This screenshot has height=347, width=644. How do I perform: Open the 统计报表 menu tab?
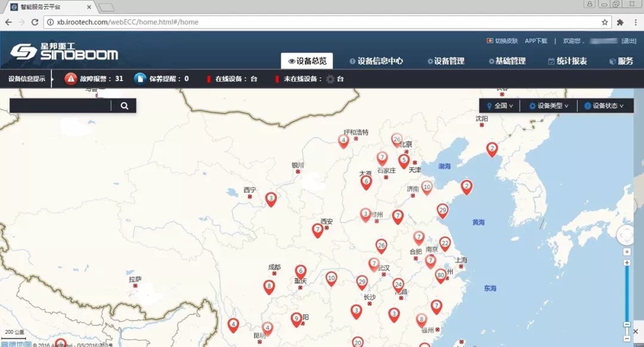pos(567,61)
